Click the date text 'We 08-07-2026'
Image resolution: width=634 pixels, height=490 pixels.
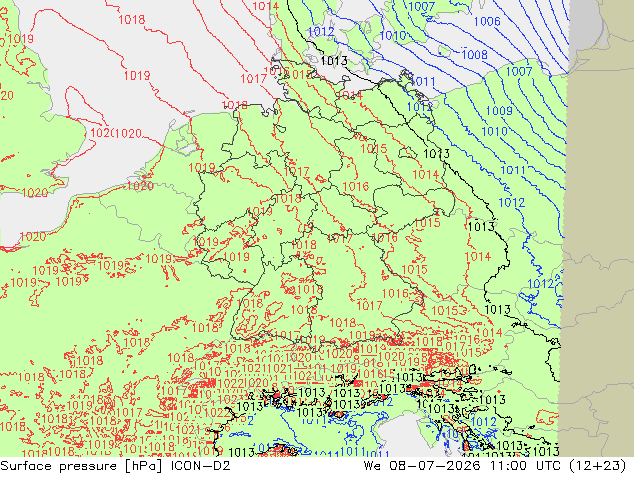[422, 466]
